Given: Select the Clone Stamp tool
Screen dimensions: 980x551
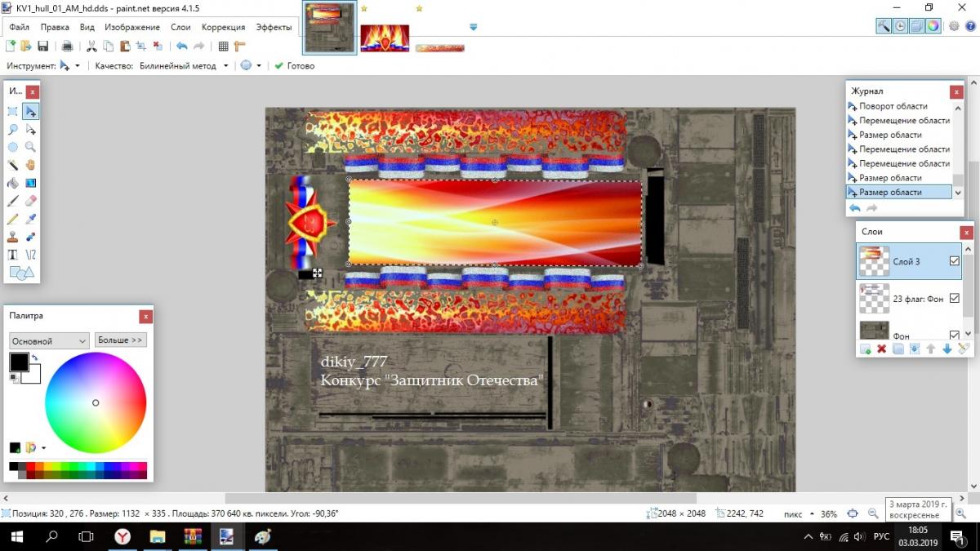Looking at the screenshot, I should click(13, 237).
